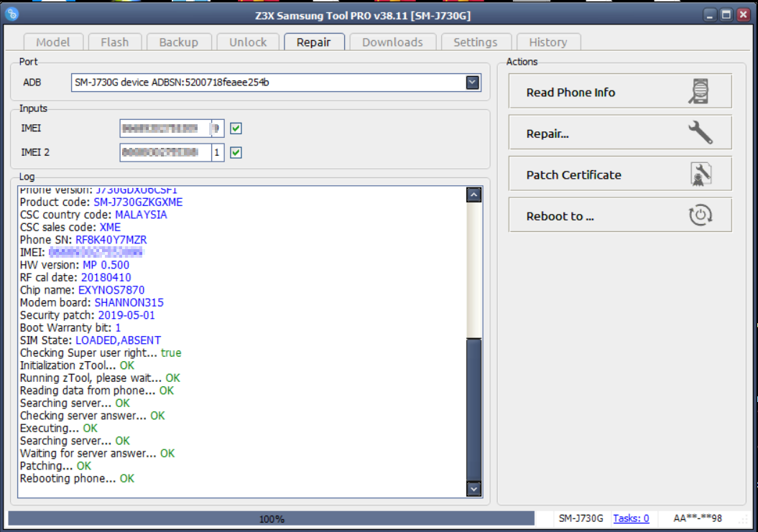This screenshot has height=532, width=758.
Task: Go to the Settings tab
Action: pos(476,42)
